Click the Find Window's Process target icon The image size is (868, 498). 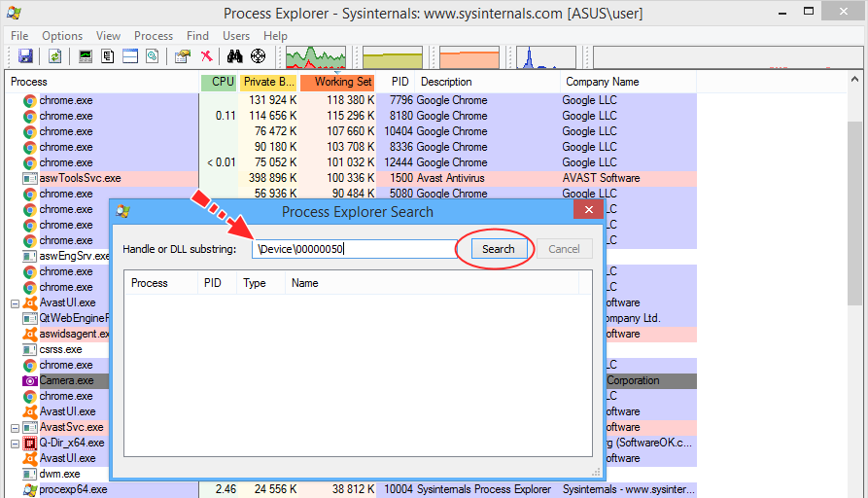[x=258, y=56]
